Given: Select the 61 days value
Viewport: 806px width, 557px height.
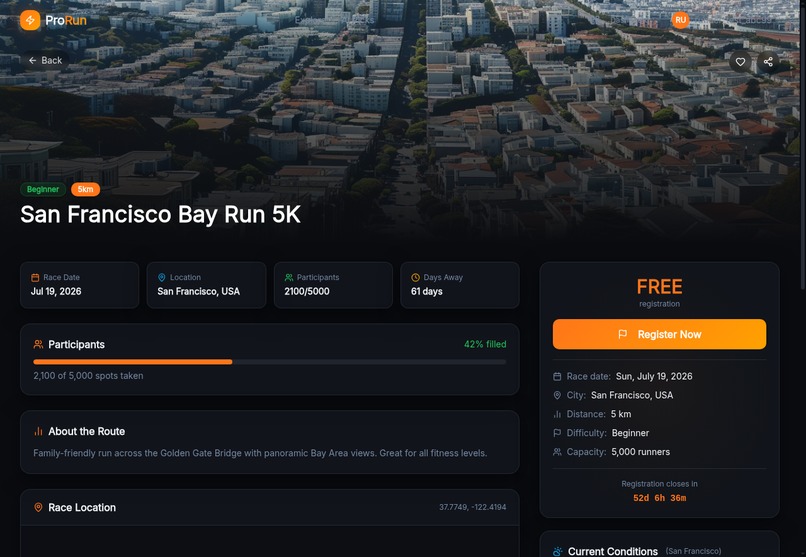Looking at the screenshot, I should pos(427,291).
